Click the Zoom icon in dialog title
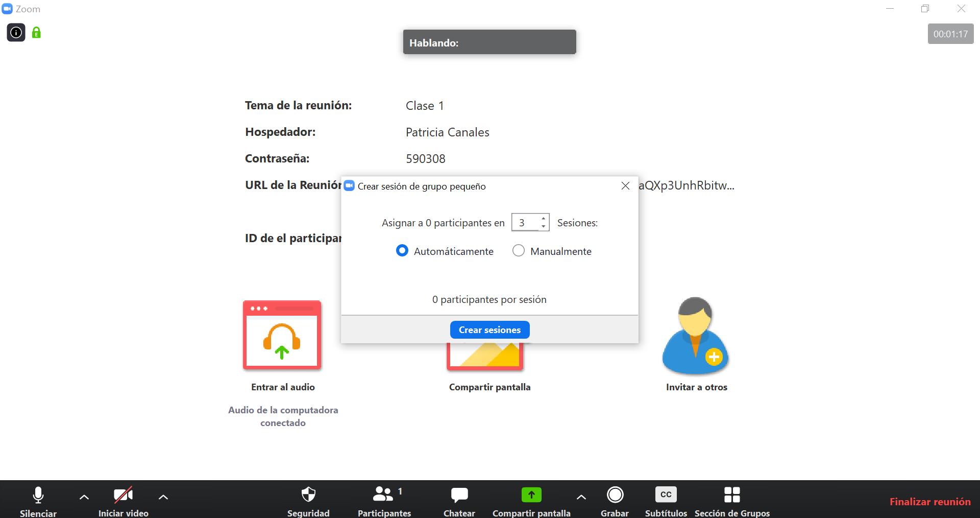 (349, 185)
